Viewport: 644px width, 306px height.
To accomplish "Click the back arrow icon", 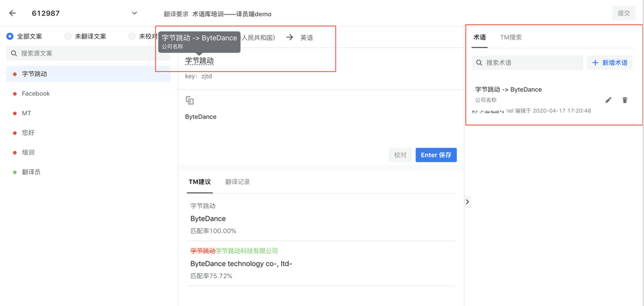I will (13, 13).
